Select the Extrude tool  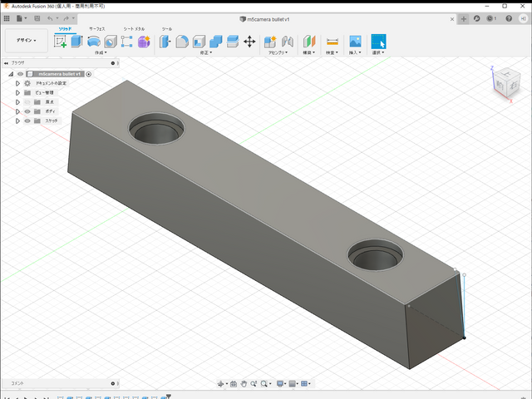point(77,41)
